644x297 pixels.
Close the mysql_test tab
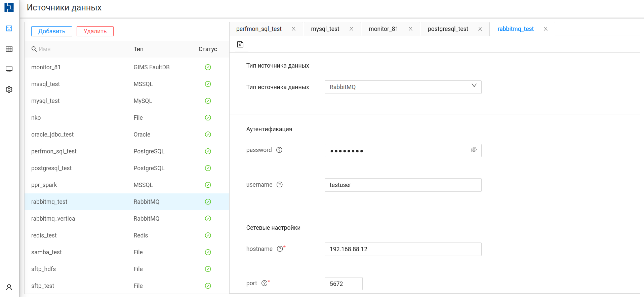351,29
